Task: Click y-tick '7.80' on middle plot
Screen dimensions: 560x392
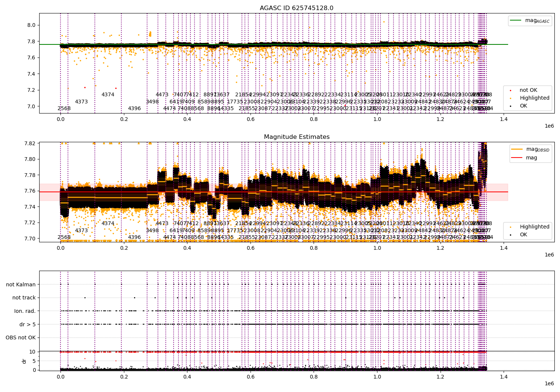Action: pos(30,159)
